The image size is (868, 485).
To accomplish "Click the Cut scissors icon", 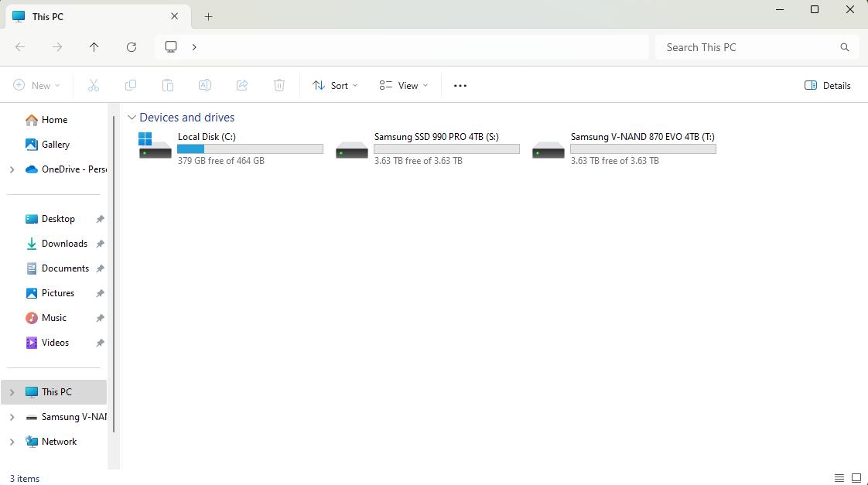I will coord(93,85).
